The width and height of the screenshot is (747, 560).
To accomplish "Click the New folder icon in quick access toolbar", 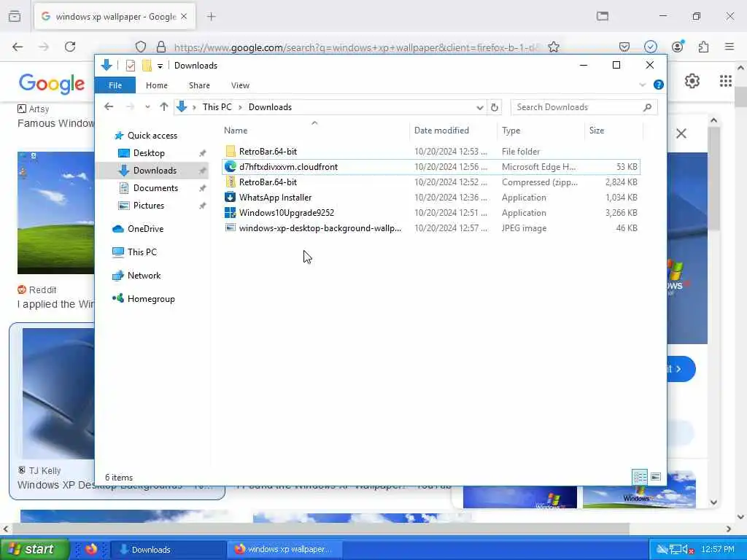I will (147, 66).
